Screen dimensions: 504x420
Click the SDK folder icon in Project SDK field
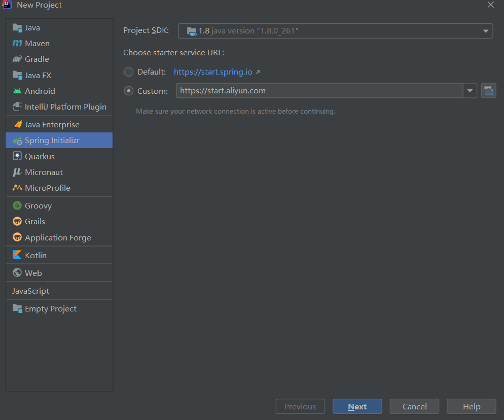click(192, 31)
